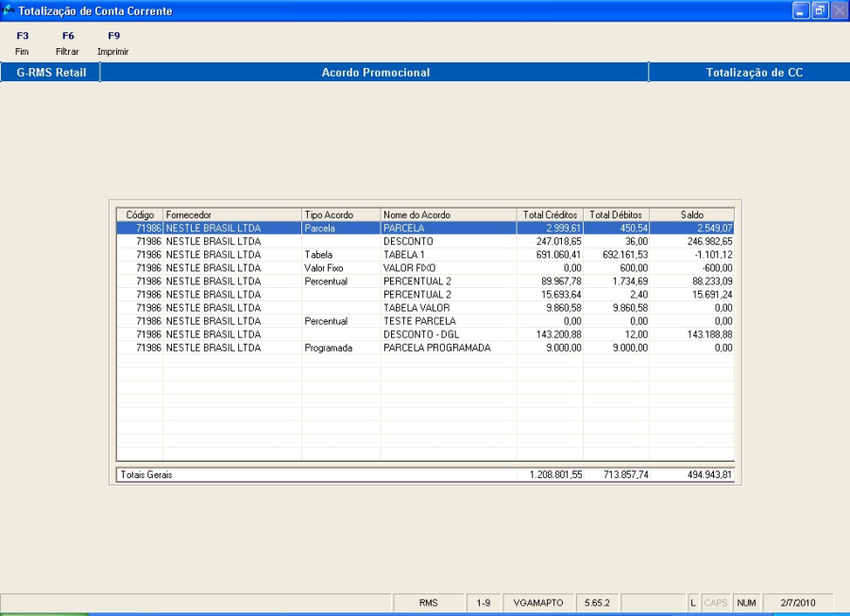Click the Totais Gerais label
Screen dimensions: 850x616
click(145, 474)
